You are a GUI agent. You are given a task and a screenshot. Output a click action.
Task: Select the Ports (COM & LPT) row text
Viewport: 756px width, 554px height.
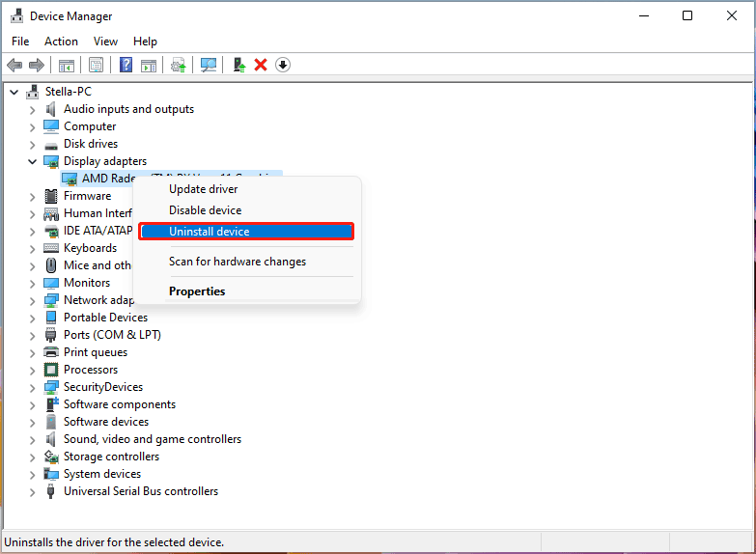point(112,335)
